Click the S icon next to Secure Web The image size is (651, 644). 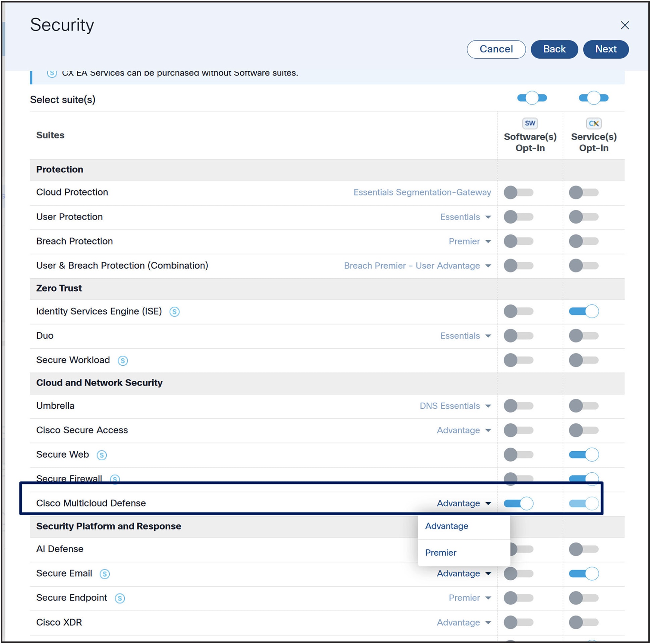click(101, 455)
